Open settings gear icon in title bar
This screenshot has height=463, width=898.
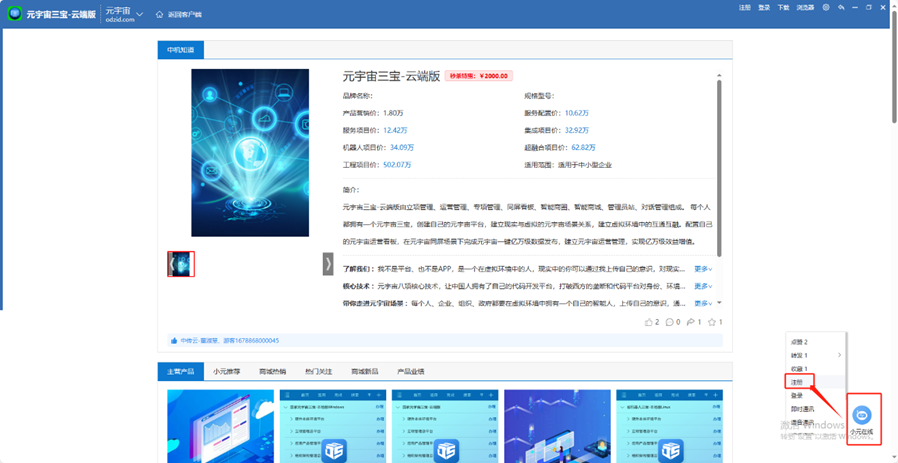pos(826,7)
